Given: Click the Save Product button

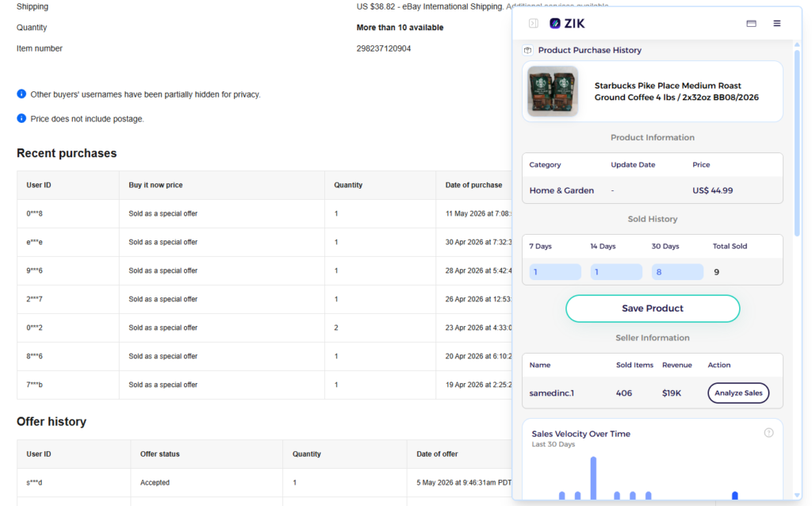Looking at the screenshot, I should click(653, 309).
